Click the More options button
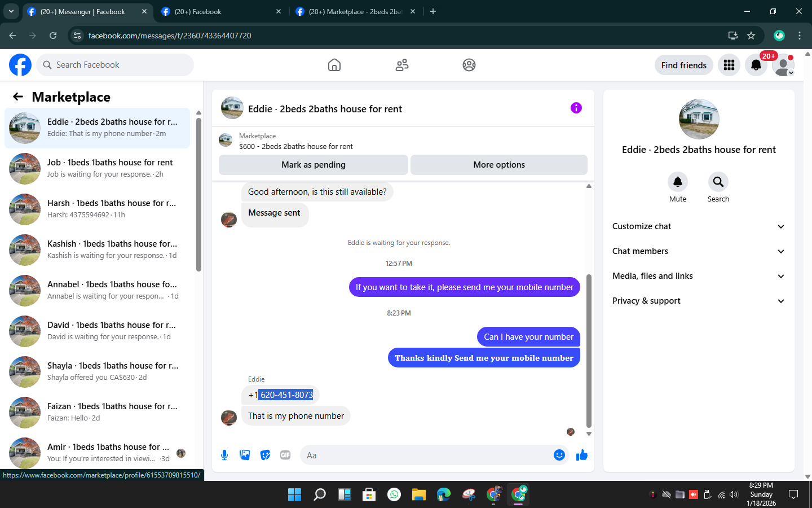The width and height of the screenshot is (812, 508). tap(499, 165)
